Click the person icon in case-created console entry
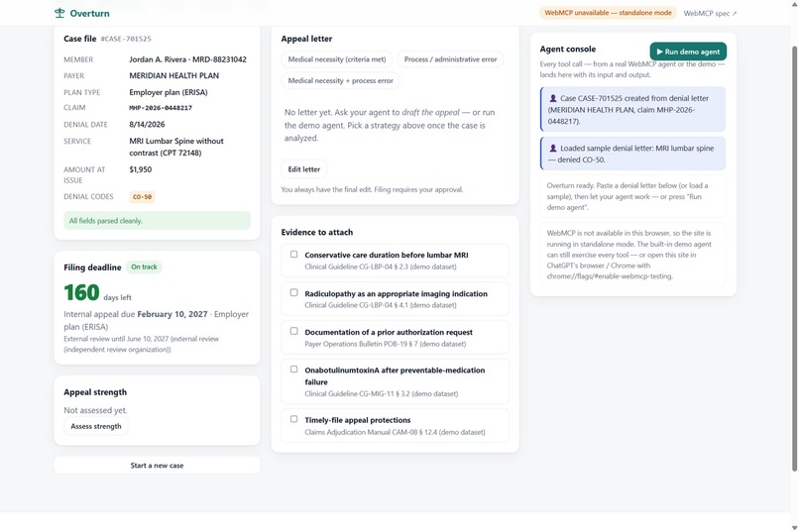This screenshot has height=532, width=799. coord(553,98)
